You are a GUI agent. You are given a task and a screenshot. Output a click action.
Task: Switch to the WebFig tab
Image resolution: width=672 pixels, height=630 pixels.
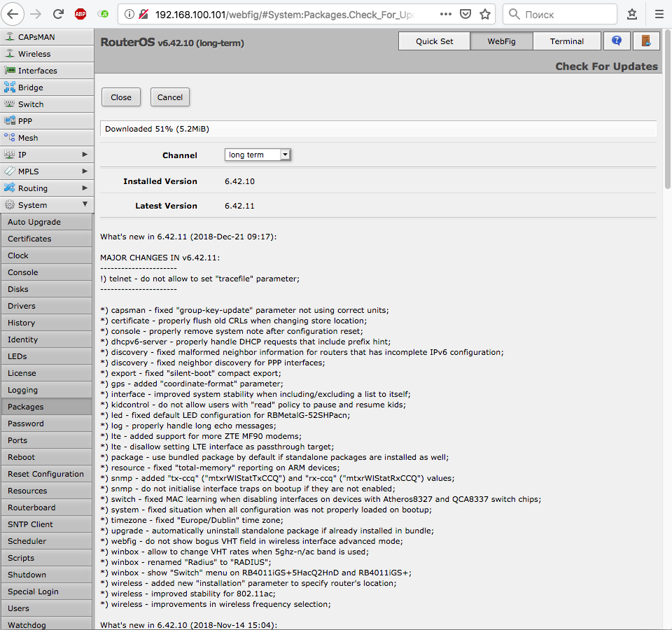[501, 41]
